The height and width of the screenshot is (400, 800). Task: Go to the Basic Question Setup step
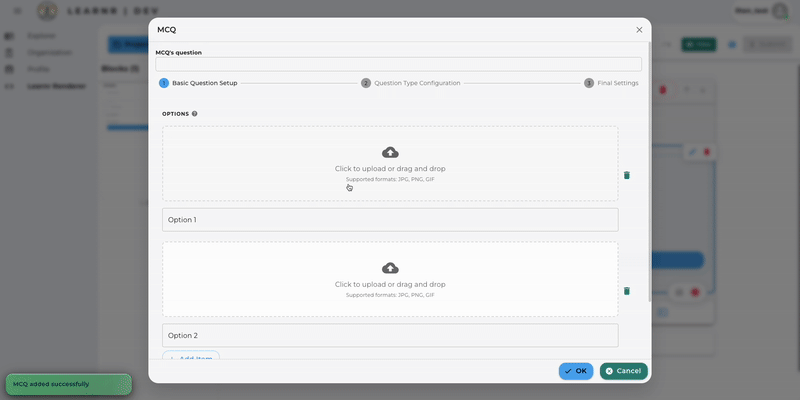[198, 83]
